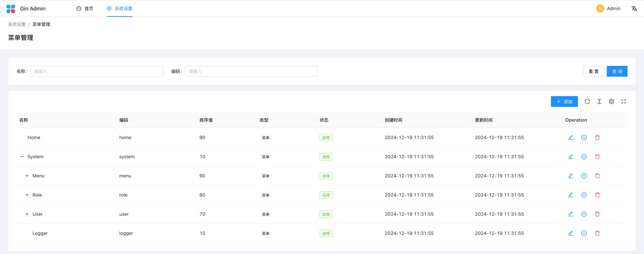Delete the Logger row with the trash icon

coord(597,233)
